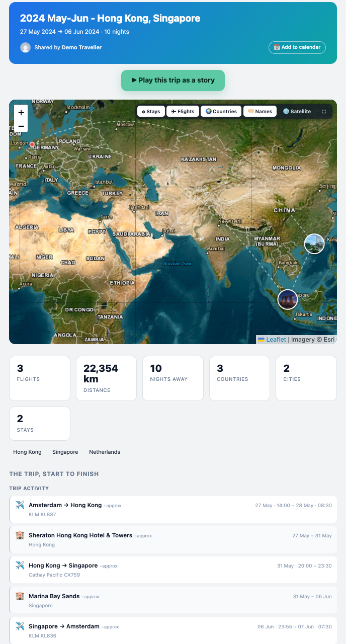Viewport: 346px width, 644px height.
Task: Switch map to Satellite view
Action: click(297, 111)
